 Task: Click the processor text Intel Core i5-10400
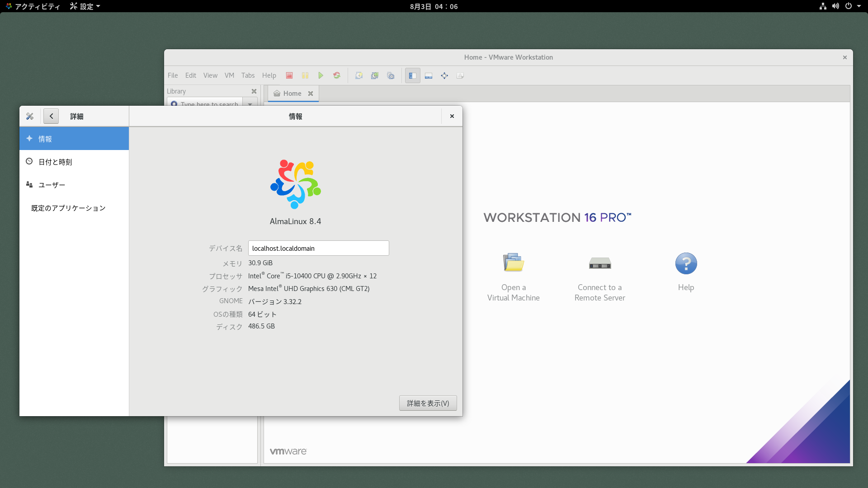point(312,276)
